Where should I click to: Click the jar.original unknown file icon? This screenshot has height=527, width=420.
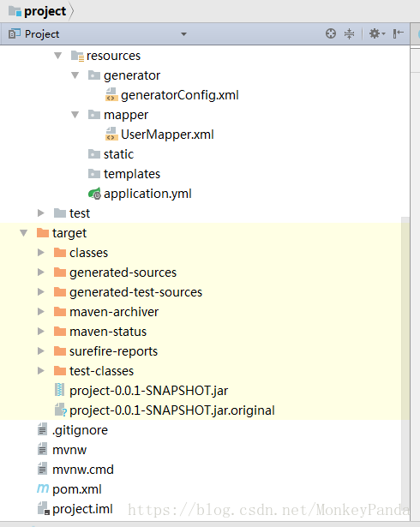click(x=61, y=410)
